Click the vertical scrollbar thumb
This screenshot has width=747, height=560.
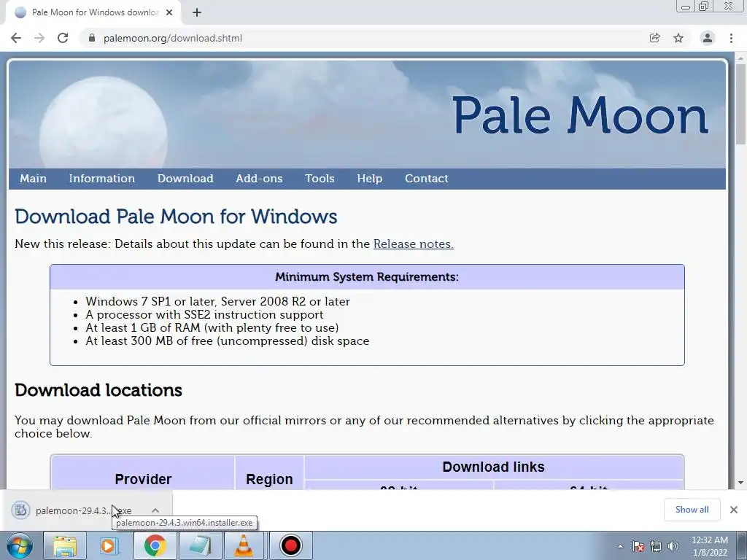(740, 104)
